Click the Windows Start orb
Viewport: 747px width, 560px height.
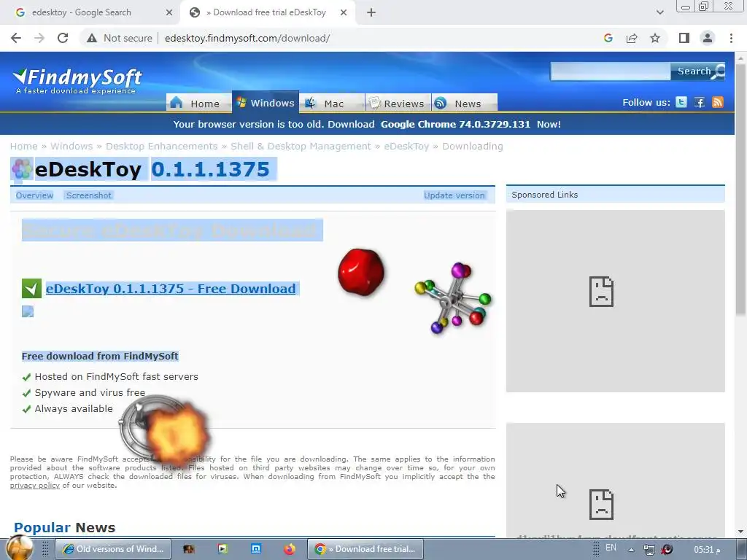20,548
